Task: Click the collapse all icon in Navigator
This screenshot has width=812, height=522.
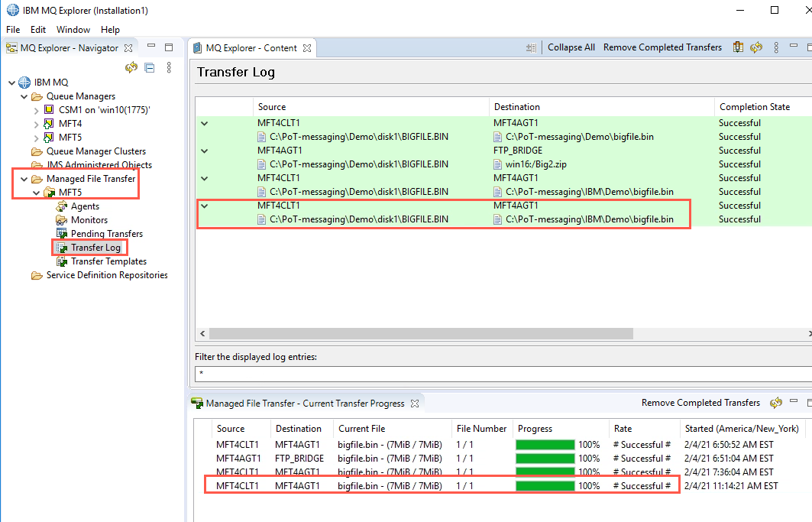Action: pyautogui.click(x=150, y=67)
